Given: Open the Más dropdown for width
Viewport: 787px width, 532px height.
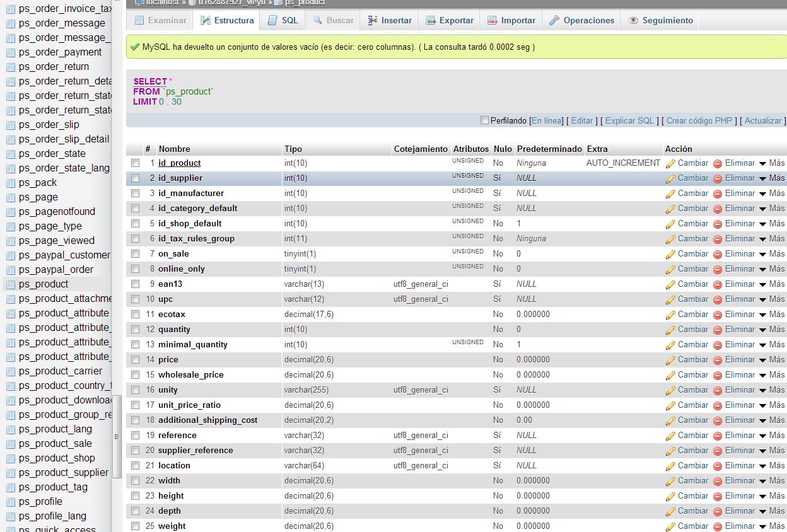Looking at the screenshot, I should (x=772, y=480).
